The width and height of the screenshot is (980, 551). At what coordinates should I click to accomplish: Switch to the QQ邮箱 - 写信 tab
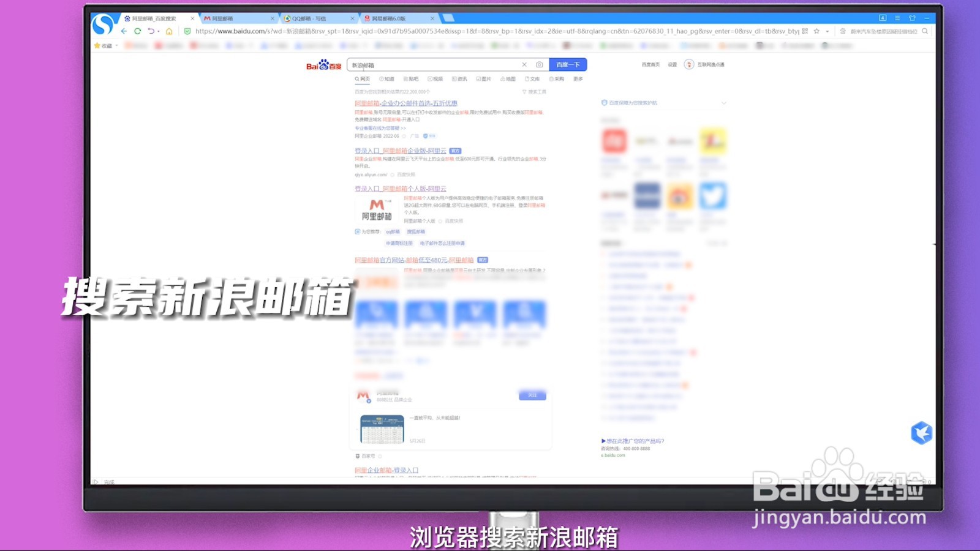309,18
